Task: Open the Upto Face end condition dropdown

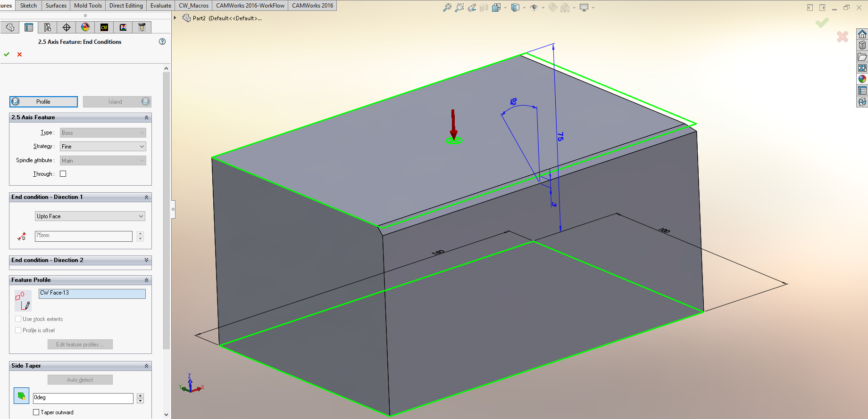Action: (x=90, y=216)
